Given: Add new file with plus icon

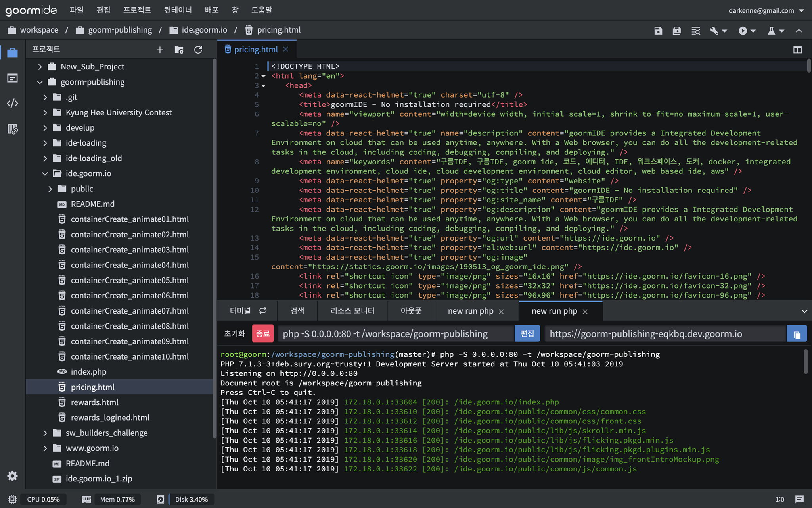Looking at the screenshot, I should 160,50.
